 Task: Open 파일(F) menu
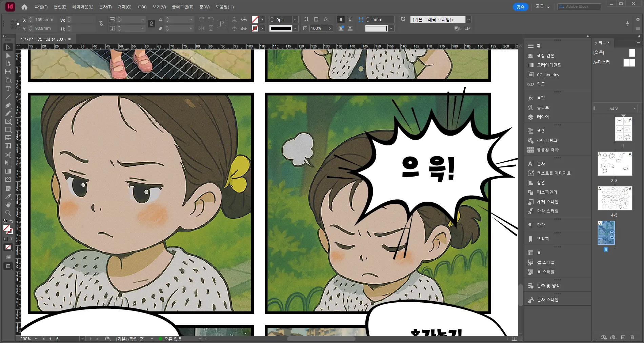(41, 7)
